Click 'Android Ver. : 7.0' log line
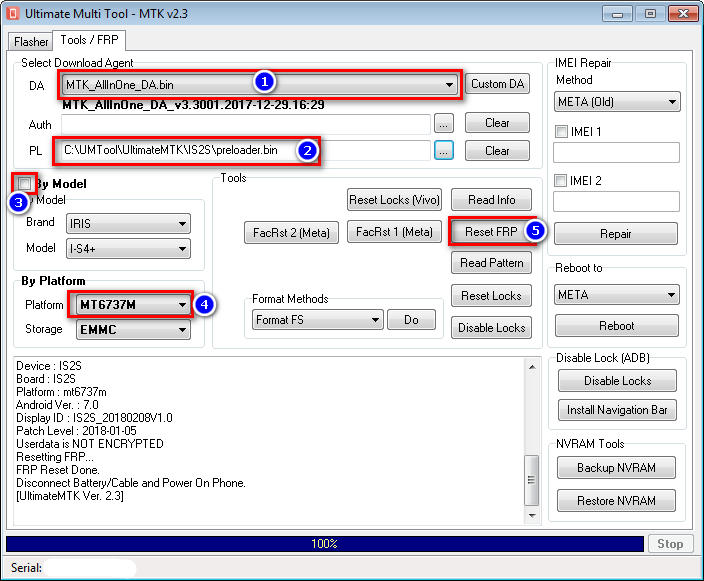Viewport: 704px width, 581px height. (x=57, y=405)
